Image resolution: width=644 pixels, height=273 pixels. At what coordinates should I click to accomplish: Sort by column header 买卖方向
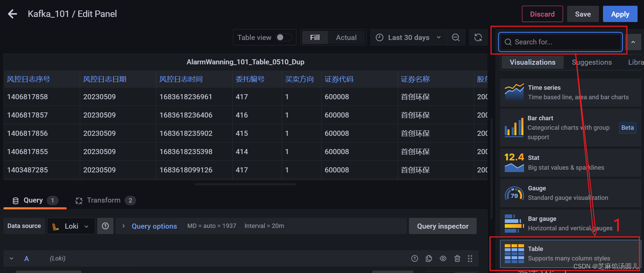[299, 79]
